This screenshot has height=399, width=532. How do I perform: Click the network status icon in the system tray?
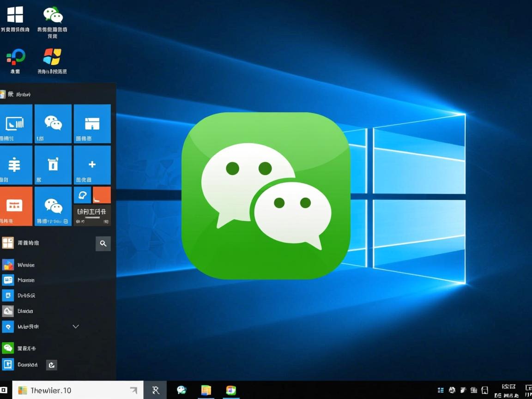pos(474,390)
